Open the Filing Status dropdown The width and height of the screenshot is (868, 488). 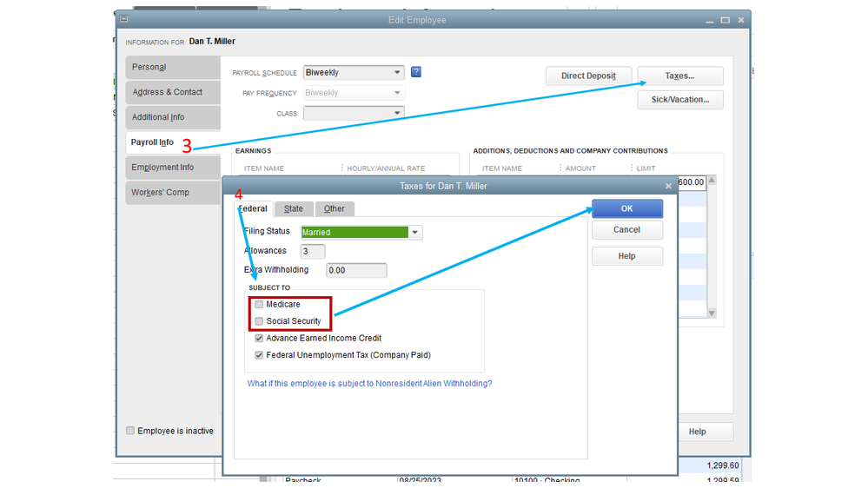[x=415, y=233]
